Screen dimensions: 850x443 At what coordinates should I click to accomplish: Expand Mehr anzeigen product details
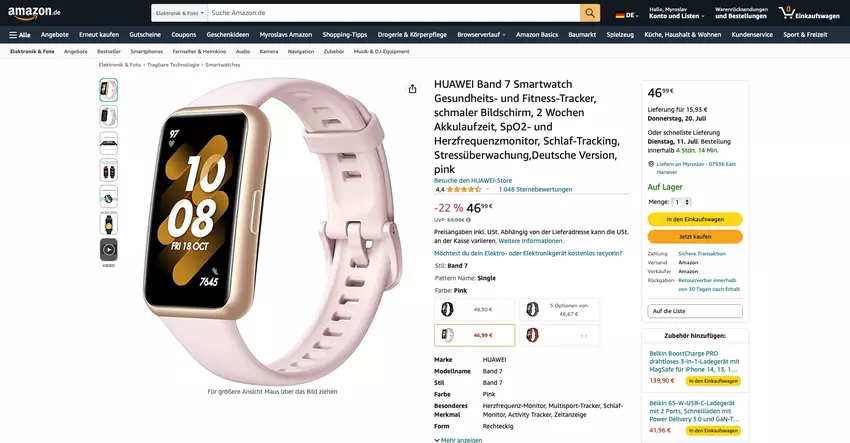click(458, 440)
